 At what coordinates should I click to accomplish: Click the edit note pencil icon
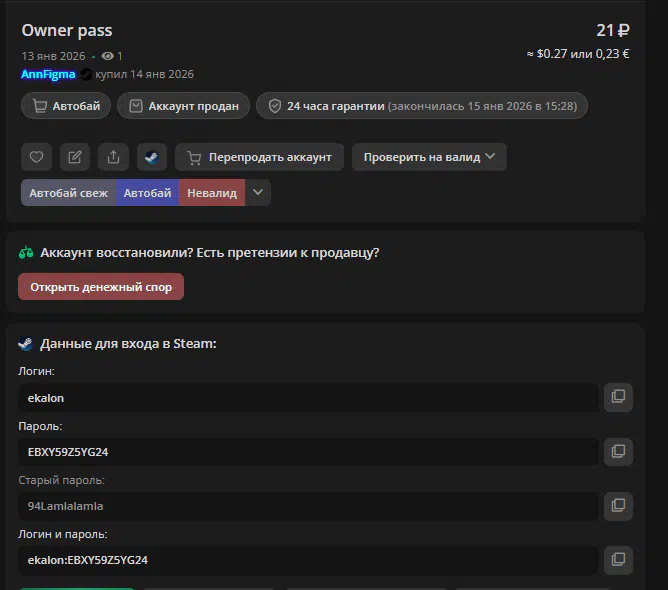[75, 157]
